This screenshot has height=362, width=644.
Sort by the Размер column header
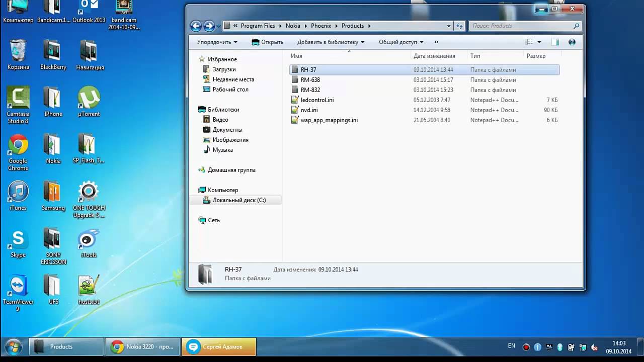542,56
